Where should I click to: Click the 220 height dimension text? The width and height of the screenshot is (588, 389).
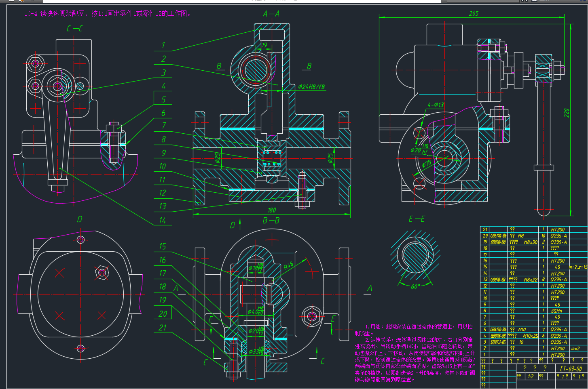click(567, 113)
